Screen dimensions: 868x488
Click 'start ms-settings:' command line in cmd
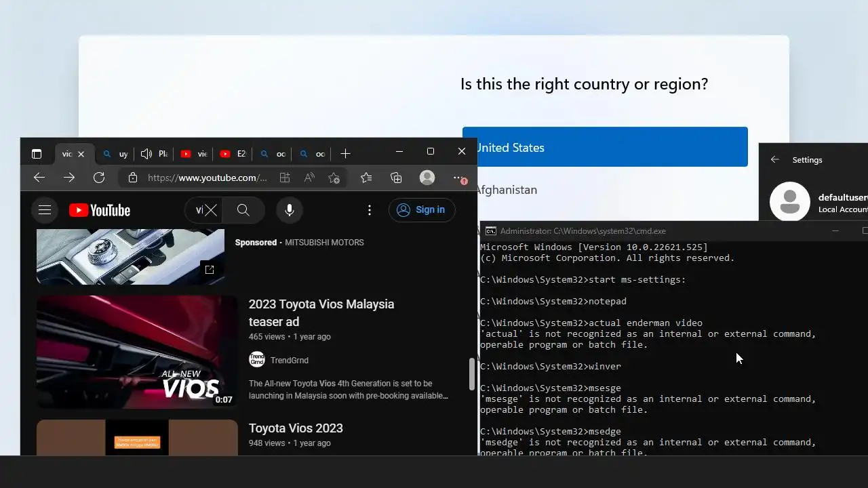pos(583,280)
